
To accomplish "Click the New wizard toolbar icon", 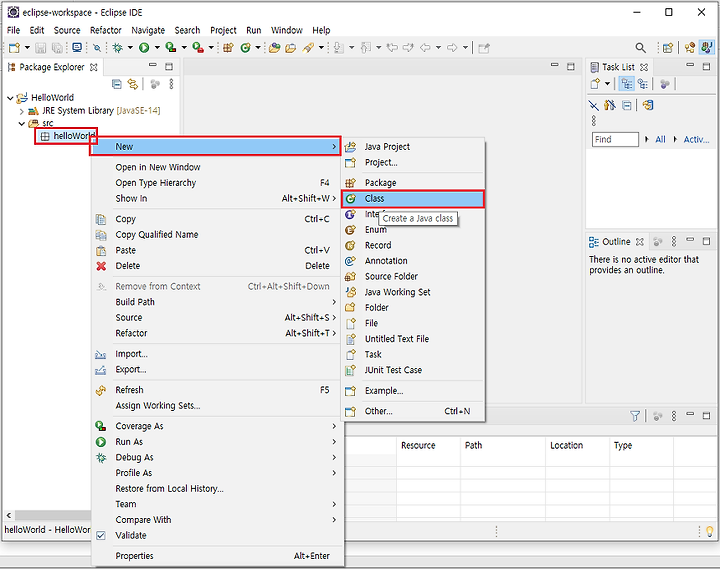I will (x=14, y=48).
